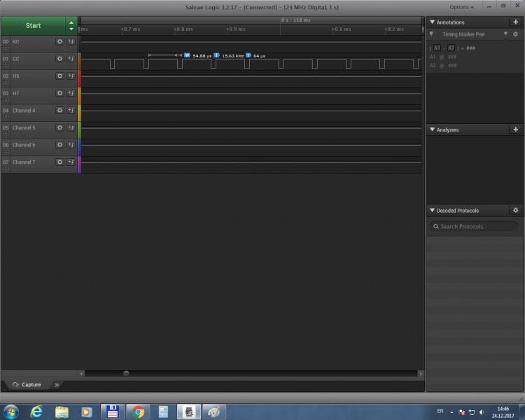Open settings gear for channel KC

coord(59,41)
